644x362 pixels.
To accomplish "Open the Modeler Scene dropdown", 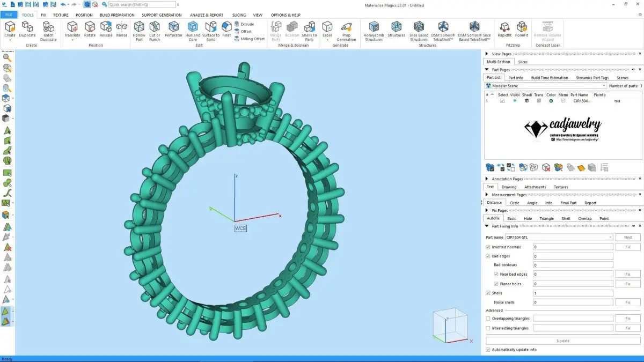I will 546,86.
